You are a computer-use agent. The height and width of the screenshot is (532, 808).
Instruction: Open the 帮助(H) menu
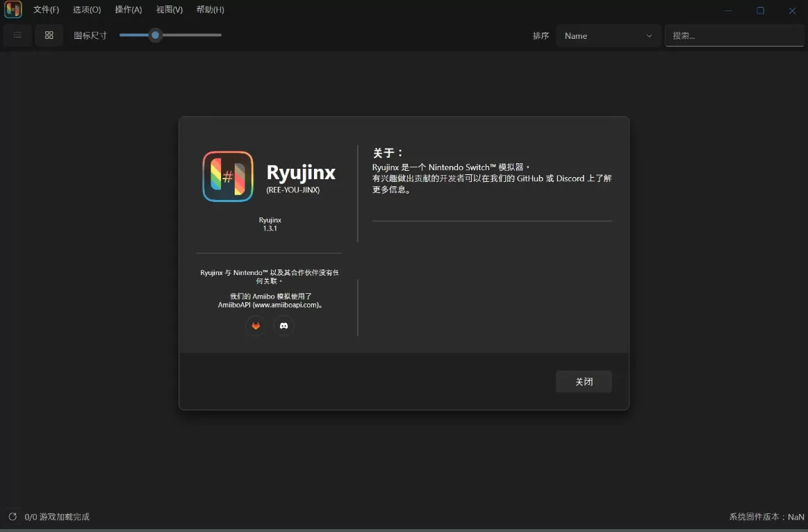pyautogui.click(x=209, y=10)
